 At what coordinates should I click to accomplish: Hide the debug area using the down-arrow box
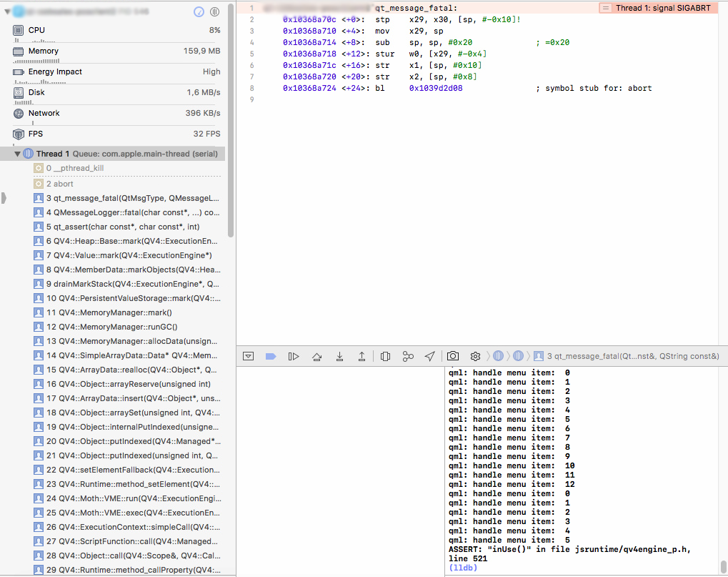(249, 356)
